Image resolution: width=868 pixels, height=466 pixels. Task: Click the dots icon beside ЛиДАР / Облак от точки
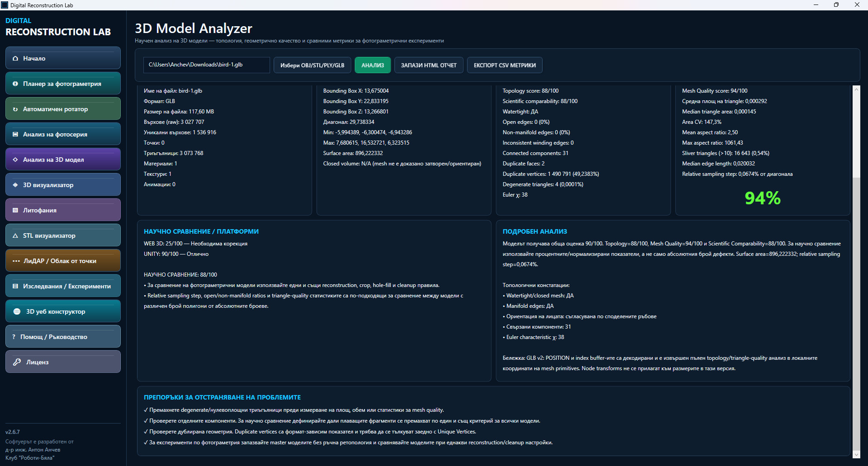click(16, 261)
